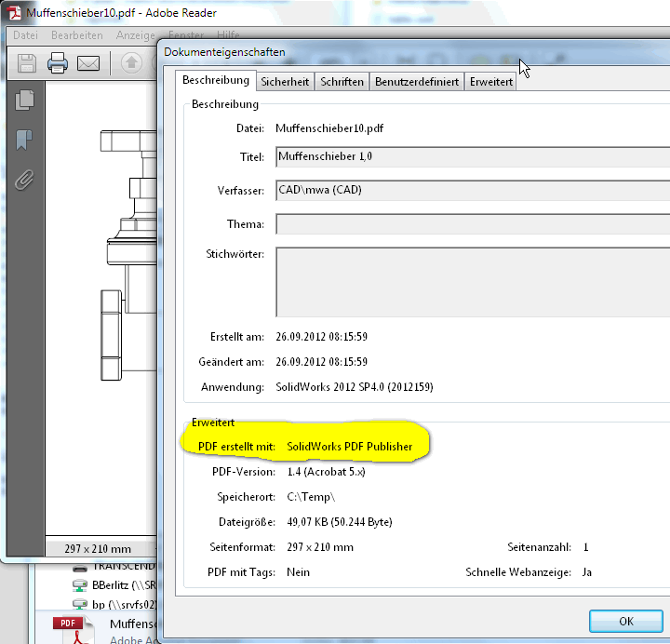
Task: Open the Page Thumbnails panel icon
Action: 24,101
